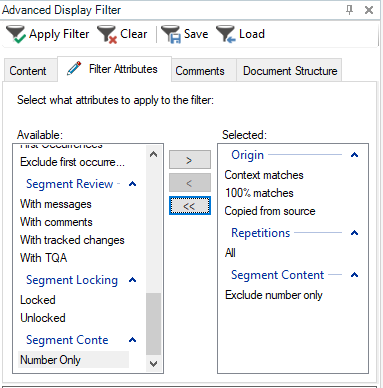The image size is (383, 388).
Task: Select 'Copied from source' in Selected list
Action: [x=270, y=211]
